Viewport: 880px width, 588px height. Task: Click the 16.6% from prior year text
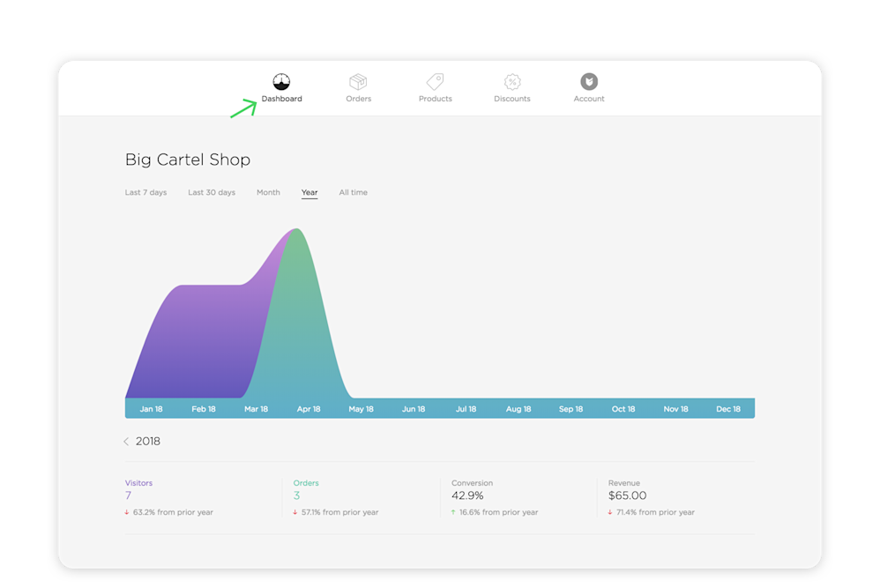(x=498, y=512)
